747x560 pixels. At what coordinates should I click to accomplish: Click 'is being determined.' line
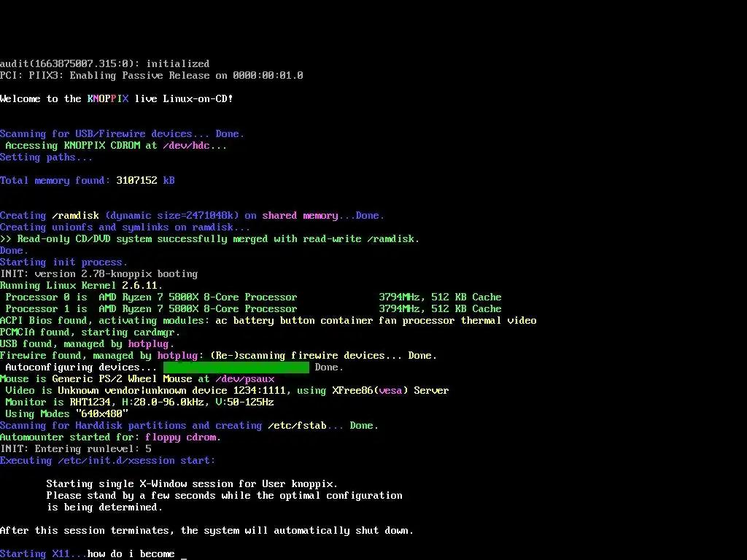pos(105,507)
